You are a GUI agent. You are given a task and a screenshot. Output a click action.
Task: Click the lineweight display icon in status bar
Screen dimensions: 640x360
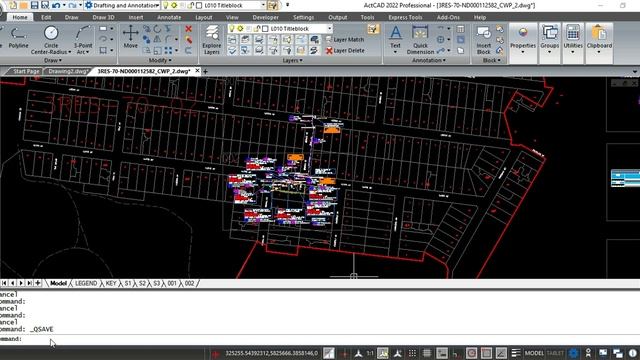tap(516, 353)
